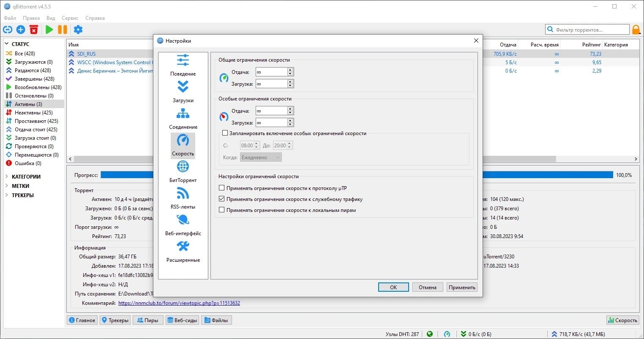Open RSS-ленты settings section
The image size is (644, 339).
click(183, 198)
